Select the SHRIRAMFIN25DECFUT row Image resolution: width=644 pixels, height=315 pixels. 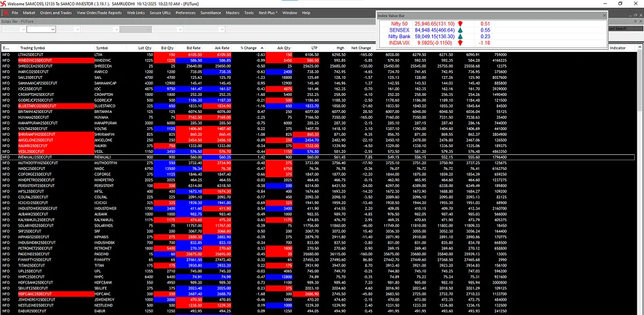point(319,134)
